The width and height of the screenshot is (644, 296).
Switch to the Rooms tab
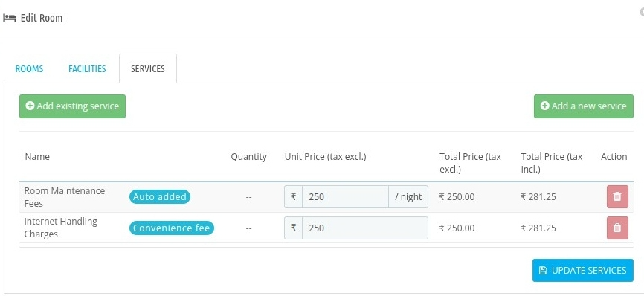pos(29,68)
